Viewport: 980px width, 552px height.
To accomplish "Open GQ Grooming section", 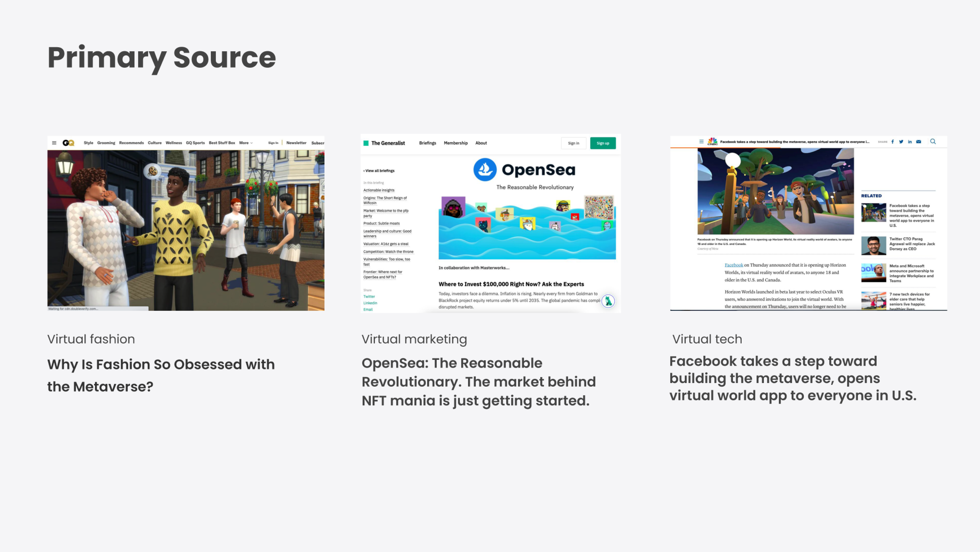I will tap(106, 143).
